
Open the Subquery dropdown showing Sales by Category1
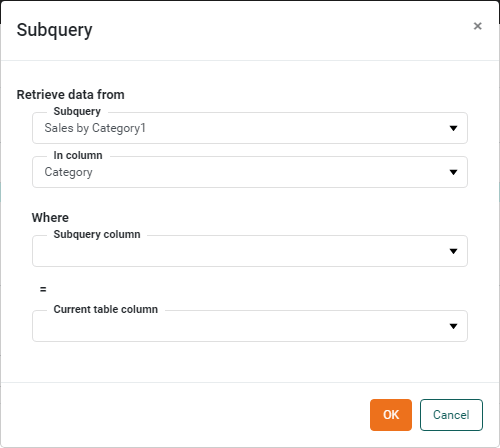[250, 128]
